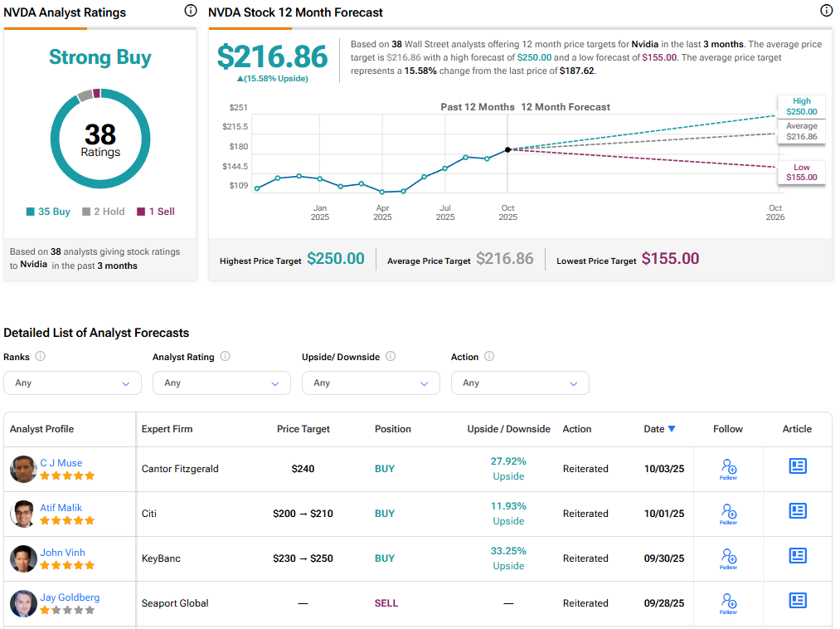Open article icon for Seaport Global row
840x629 pixels.
coord(797,601)
